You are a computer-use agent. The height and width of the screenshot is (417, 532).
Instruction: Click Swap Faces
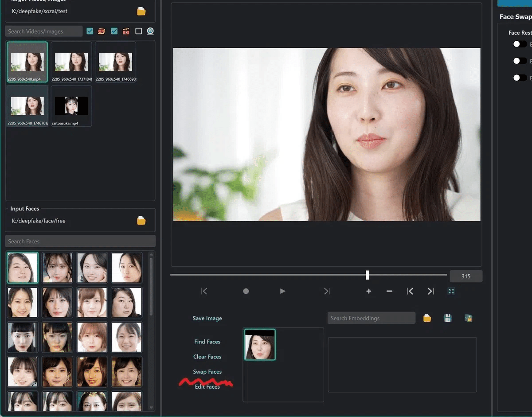click(x=207, y=371)
